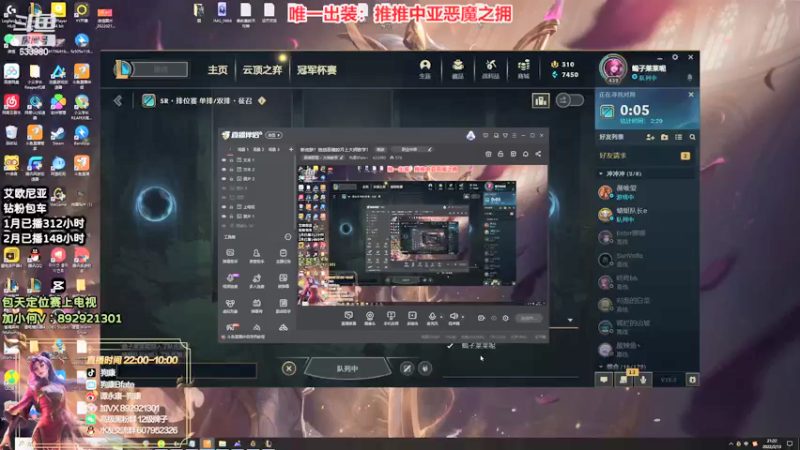Collapse the 工具箱 toolbox panel
The width and height of the screenshot is (800, 450).
pyautogui.click(x=288, y=237)
